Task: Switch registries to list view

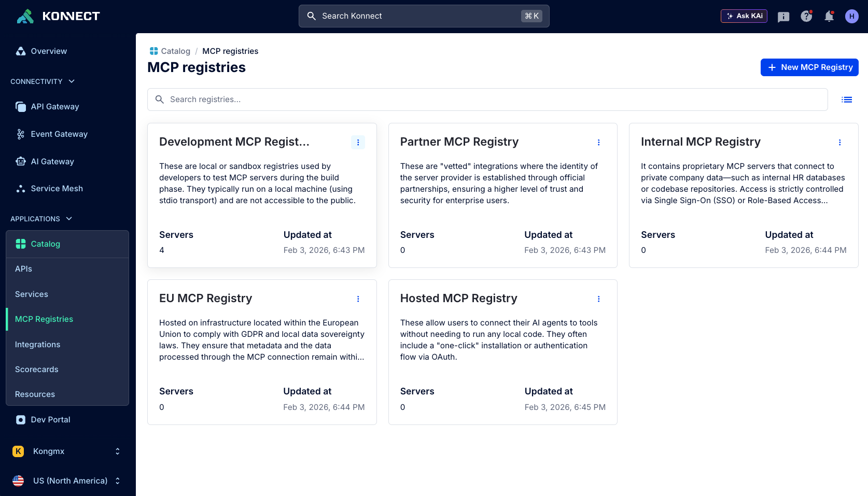Action: pyautogui.click(x=847, y=100)
